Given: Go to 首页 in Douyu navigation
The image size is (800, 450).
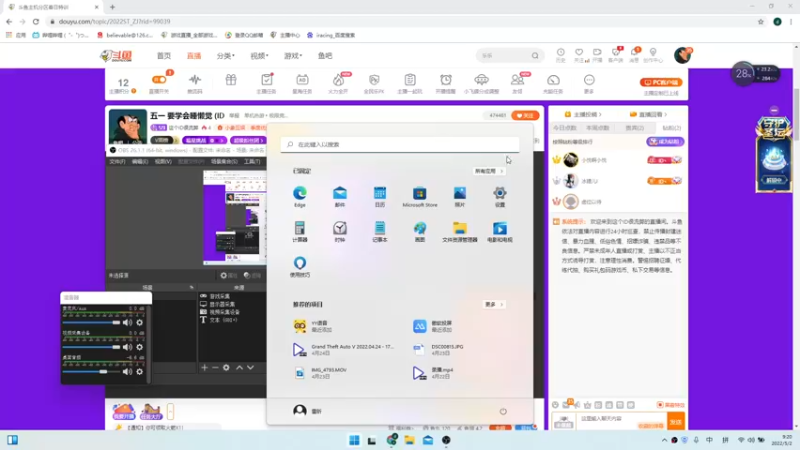Looking at the screenshot, I should click(164, 56).
